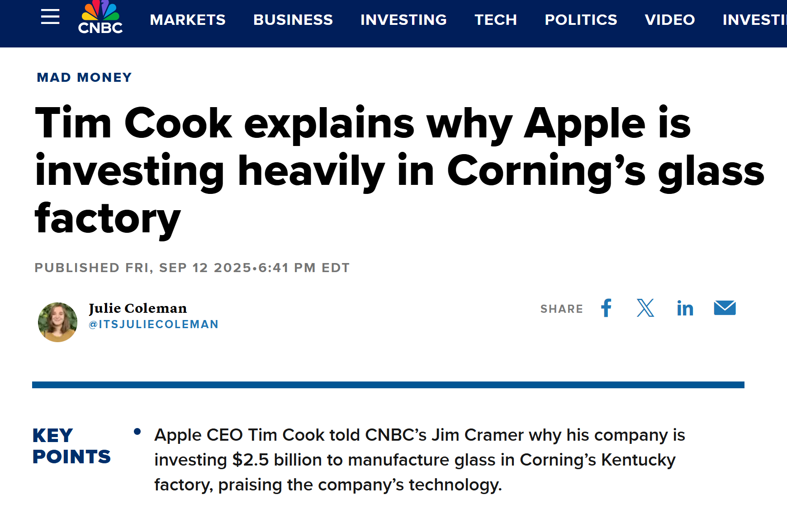The width and height of the screenshot is (787, 532).
Task: Click Julie Coleman's profile photo
Action: [57, 322]
